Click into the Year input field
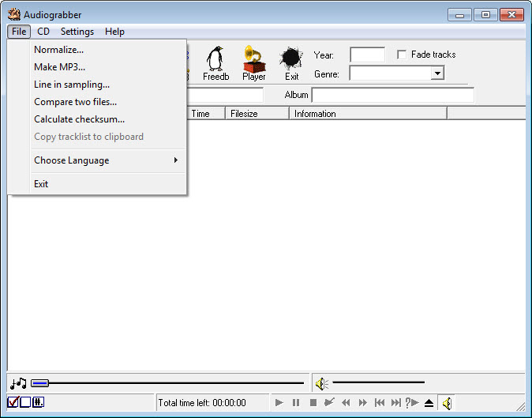This screenshot has width=532, height=418. tap(368, 55)
